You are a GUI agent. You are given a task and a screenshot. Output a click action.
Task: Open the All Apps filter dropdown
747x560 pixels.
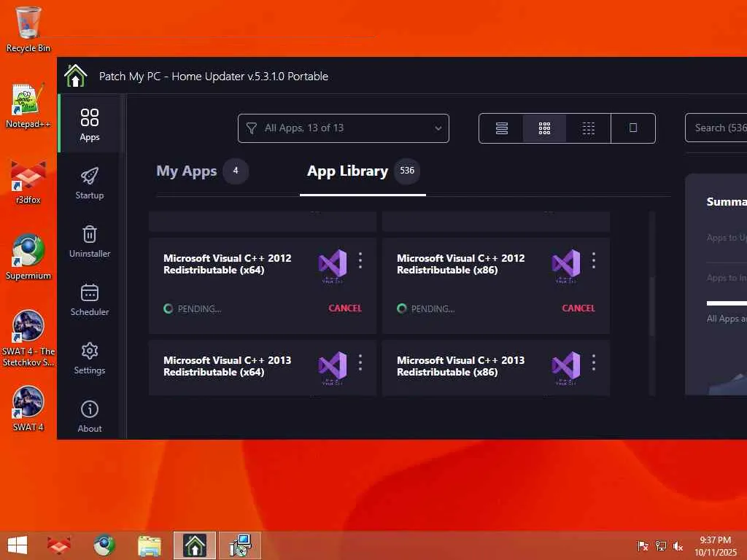(x=344, y=128)
